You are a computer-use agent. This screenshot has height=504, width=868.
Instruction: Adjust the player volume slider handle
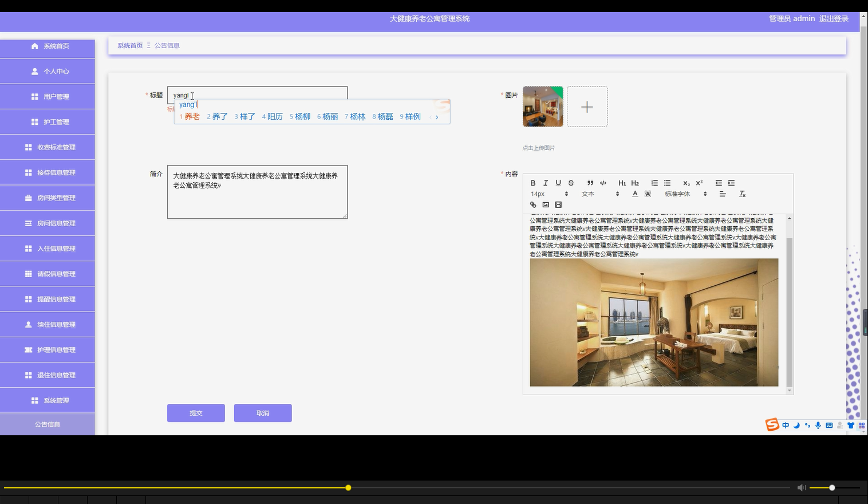pyautogui.click(x=832, y=487)
